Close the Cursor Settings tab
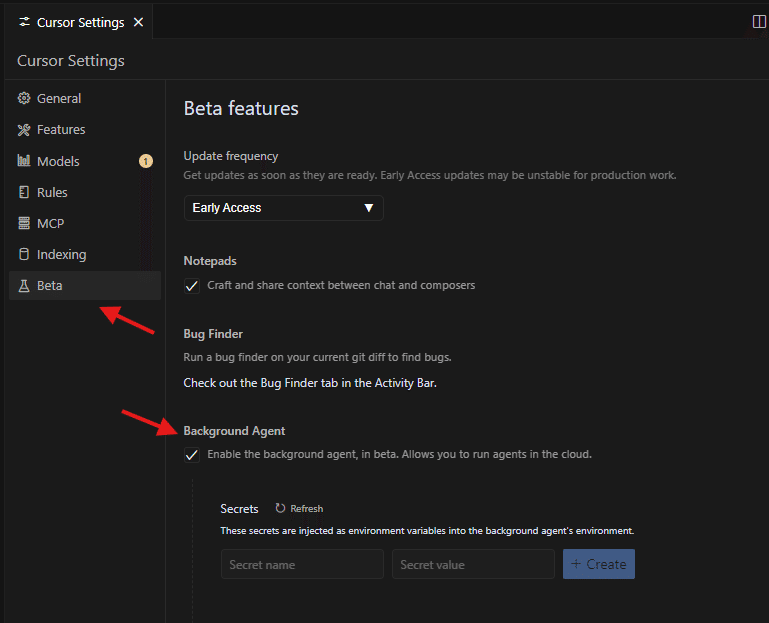The height and width of the screenshot is (623, 769). (x=138, y=22)
